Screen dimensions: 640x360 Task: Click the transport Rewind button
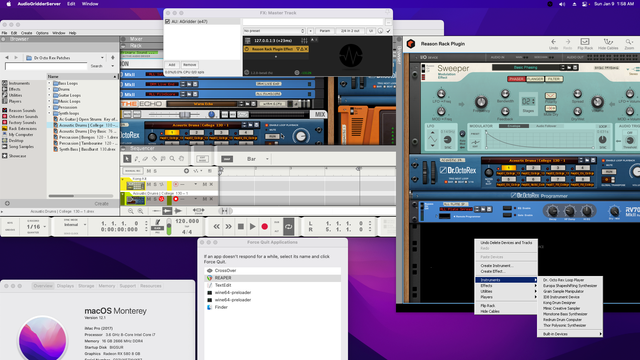point(217,227)
